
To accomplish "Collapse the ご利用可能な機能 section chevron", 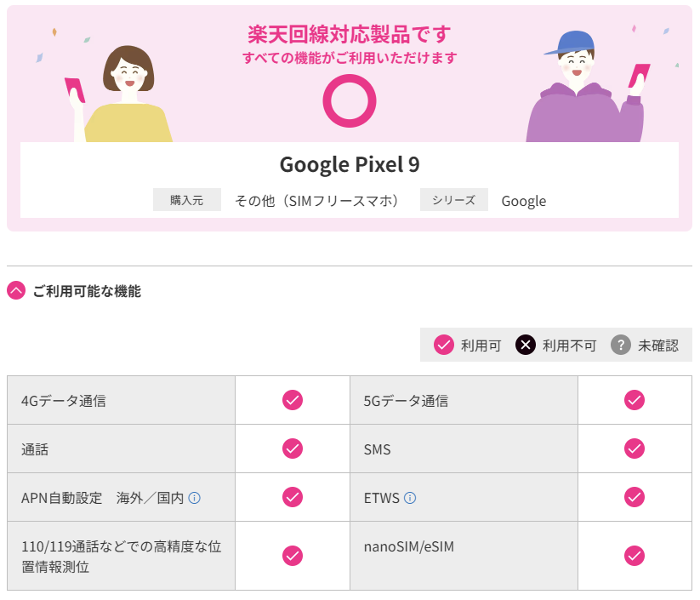I will (x=16, y=290).
